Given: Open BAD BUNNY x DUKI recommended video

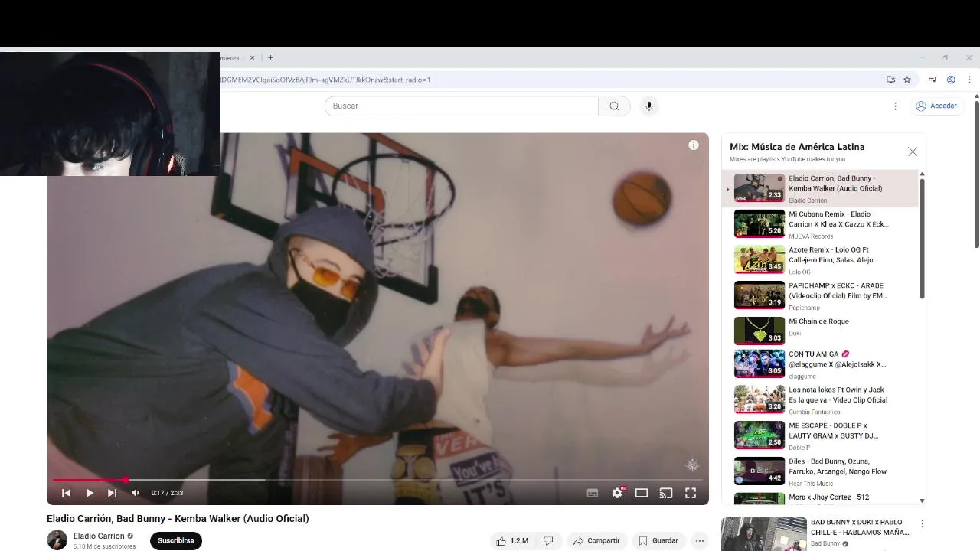Looking at the screenshot, I should pyautogui.click(x=860, y=527).
